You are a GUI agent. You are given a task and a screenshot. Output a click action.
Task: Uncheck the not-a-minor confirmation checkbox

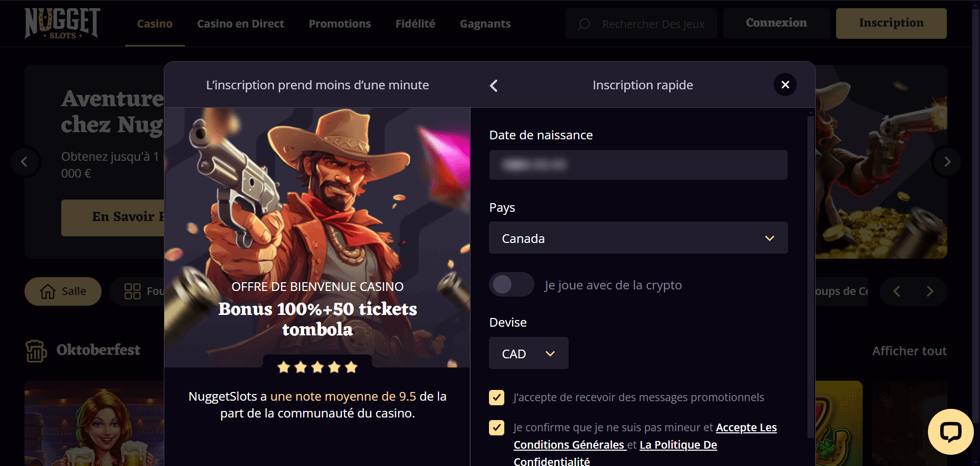497,428
